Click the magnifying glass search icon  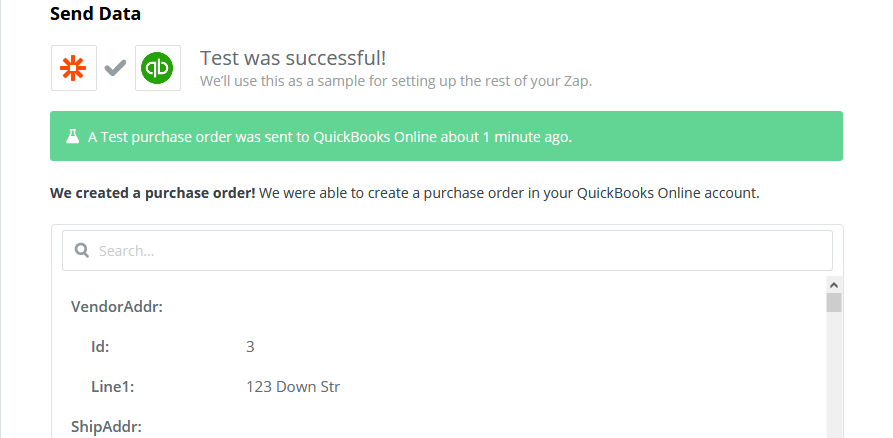coord(82,251)
